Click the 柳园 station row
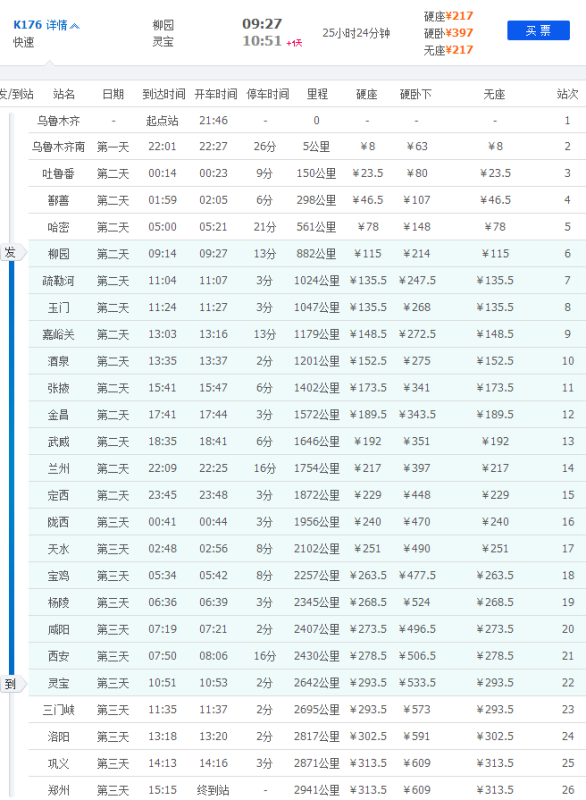The width and height of the screenshot is (586, 800). [x=307, y=254]
